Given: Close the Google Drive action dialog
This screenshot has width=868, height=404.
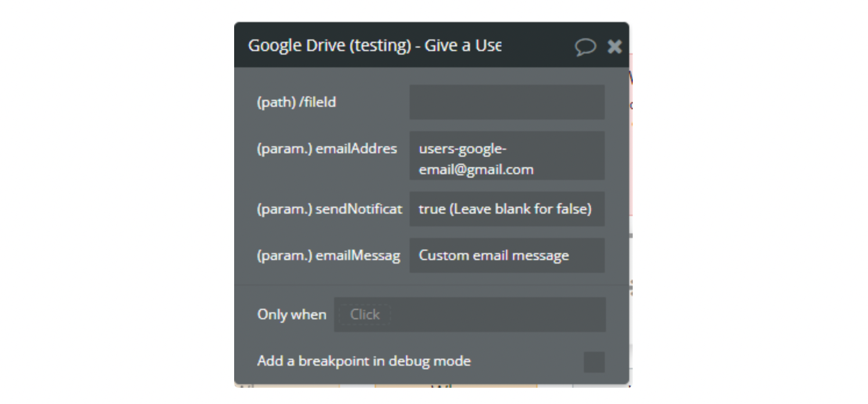Looking at the screenshot, I should click(615, 46).
